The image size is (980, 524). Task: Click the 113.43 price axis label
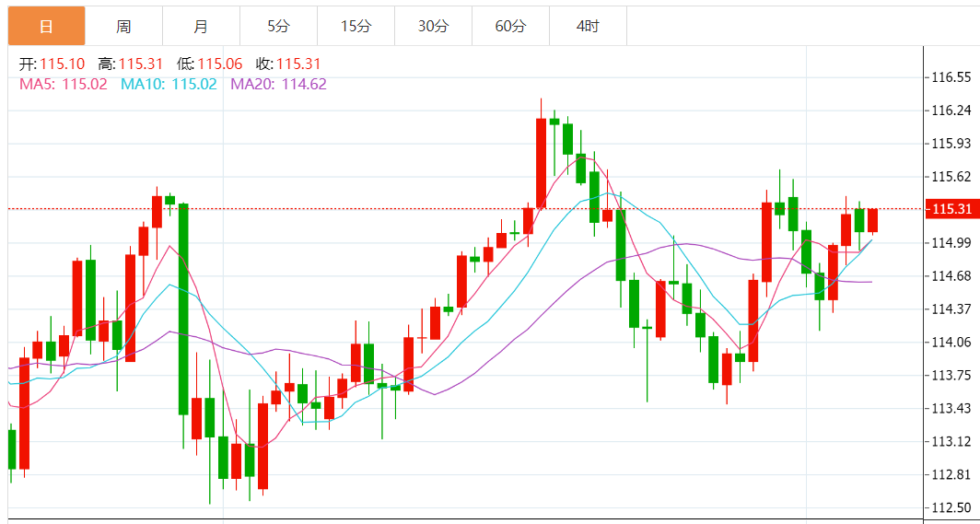(x=951, y=409)
